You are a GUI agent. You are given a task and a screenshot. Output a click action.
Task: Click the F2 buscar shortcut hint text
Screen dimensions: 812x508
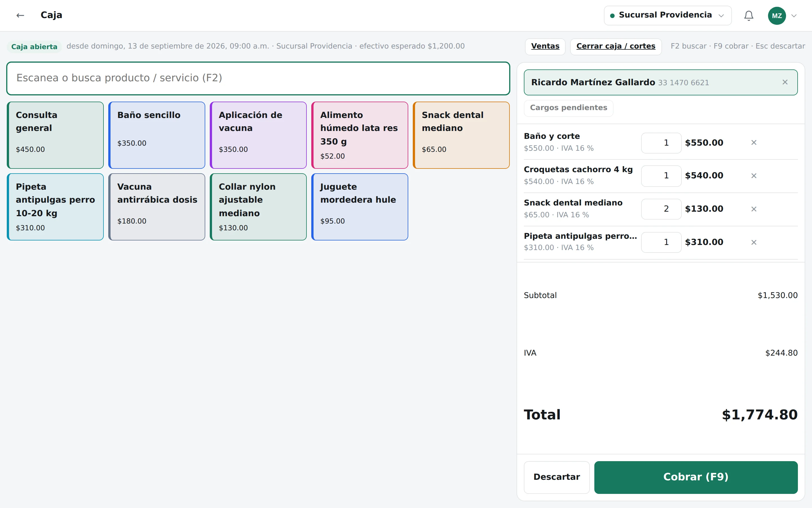coord(688,46)
